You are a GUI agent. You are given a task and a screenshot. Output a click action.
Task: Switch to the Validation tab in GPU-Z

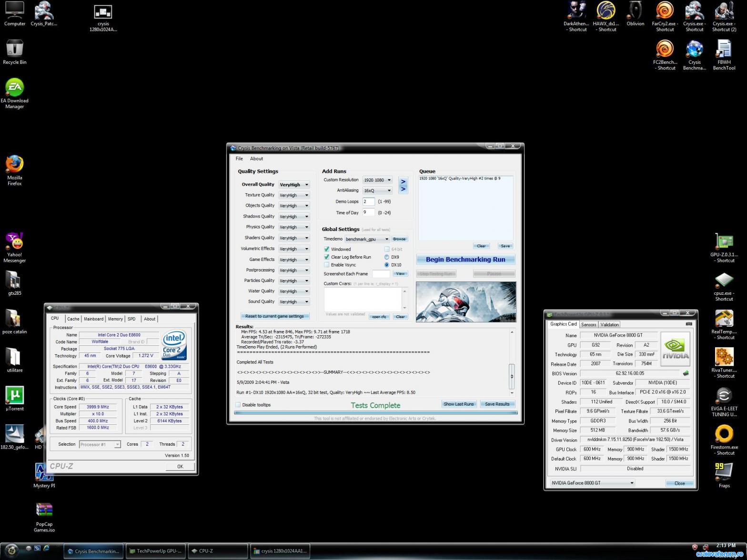(609, 325)
